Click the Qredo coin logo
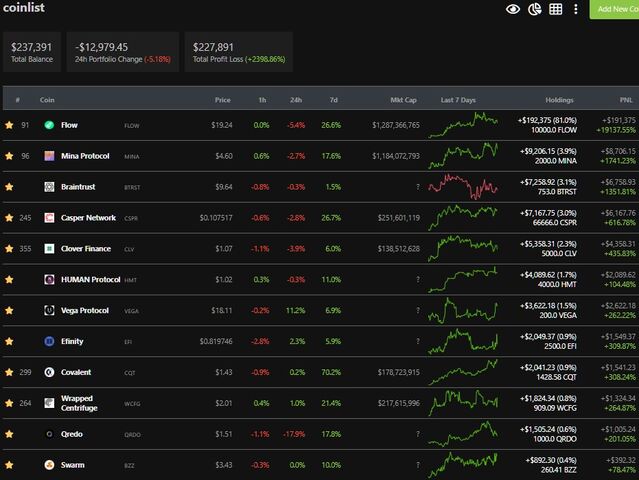This screenshot has height=480, width=639. [x=49, y=434]
